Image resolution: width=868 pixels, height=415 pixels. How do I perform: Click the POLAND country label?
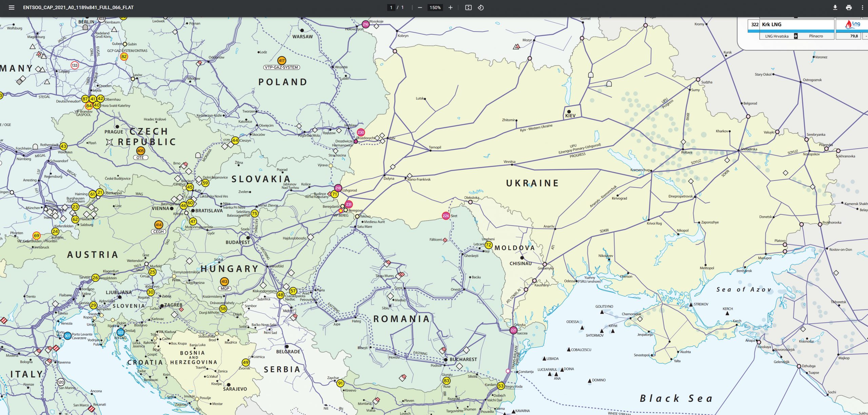pyautogui.click(x=283, y=82)
